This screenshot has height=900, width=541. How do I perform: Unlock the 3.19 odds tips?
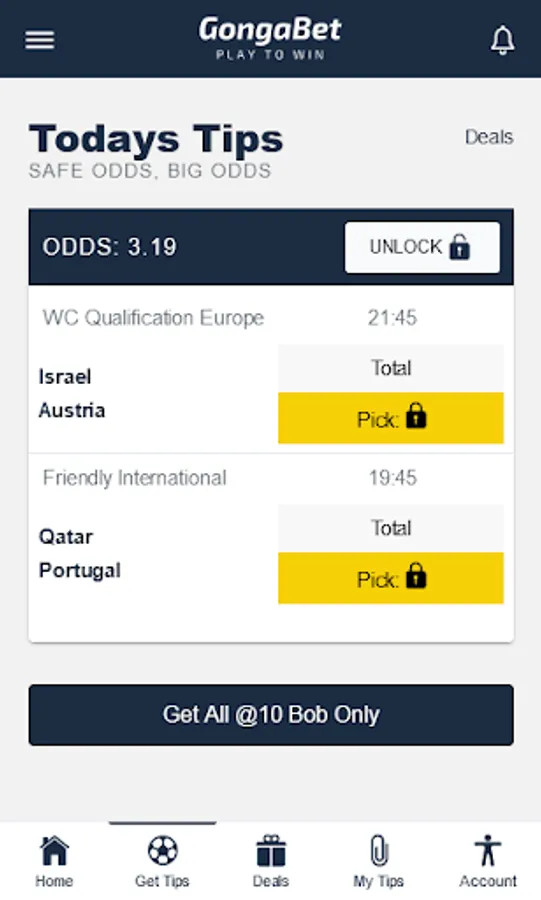pos(422,247)
